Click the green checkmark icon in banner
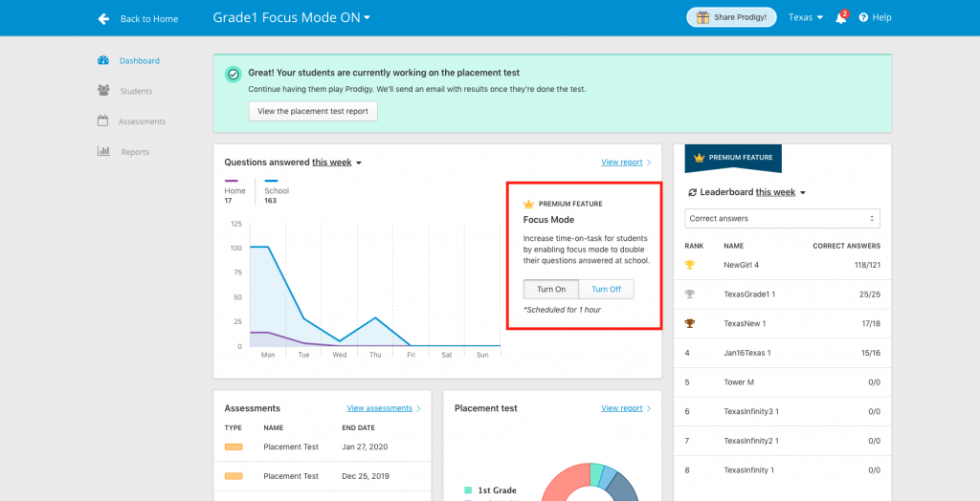Viewport: 980px width, 501px height. tap(234, 75)
